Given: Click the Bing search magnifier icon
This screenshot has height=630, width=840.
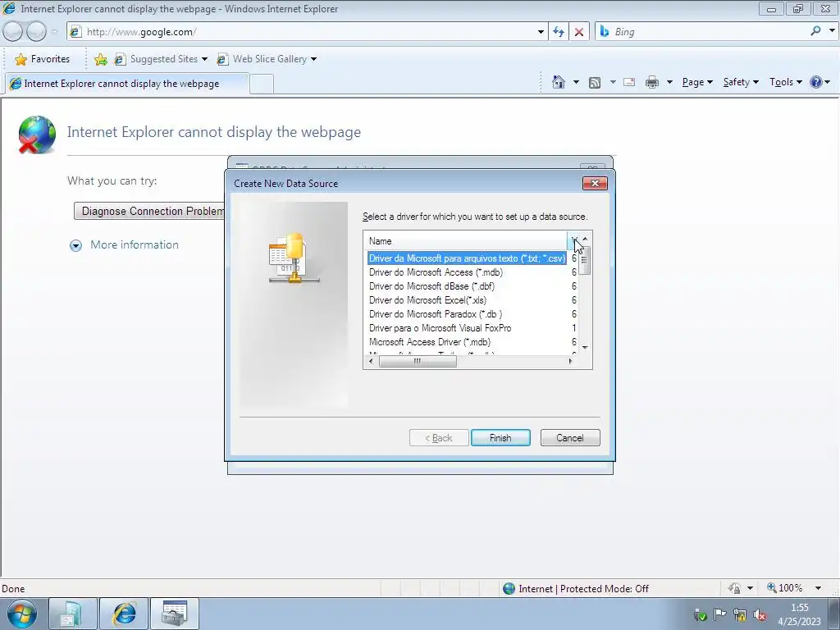Looking at the screenshot, I should (815, 31).
